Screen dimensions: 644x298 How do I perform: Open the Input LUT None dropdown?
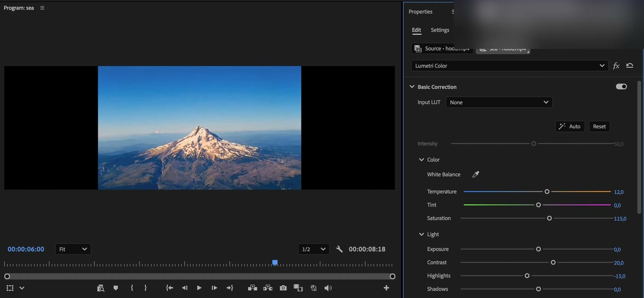499,102
